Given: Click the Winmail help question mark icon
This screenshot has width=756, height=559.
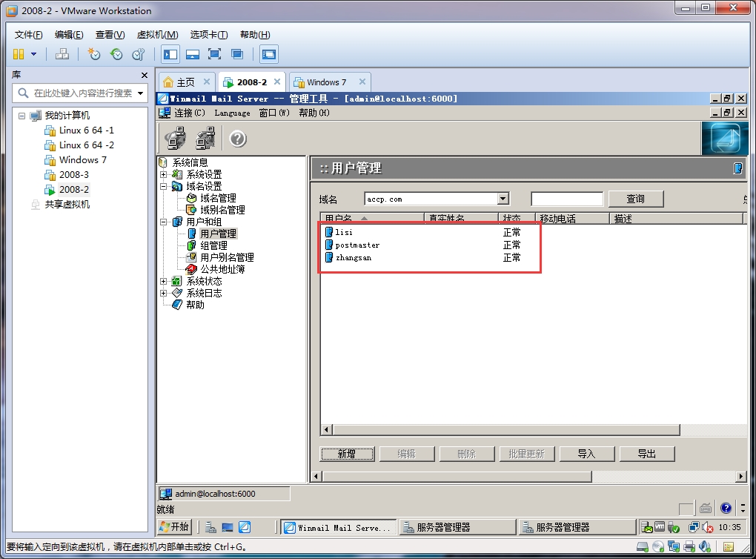Looking at the screenshot, I should click(238, 139).
